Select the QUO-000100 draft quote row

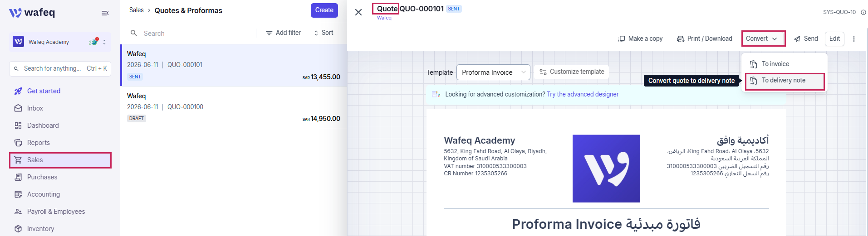(x=234, y=107)
